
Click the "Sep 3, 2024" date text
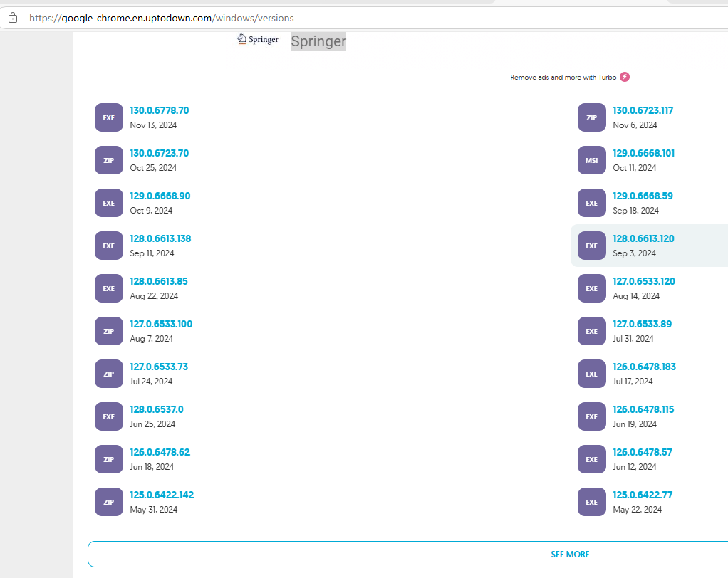tap(634, 253)
